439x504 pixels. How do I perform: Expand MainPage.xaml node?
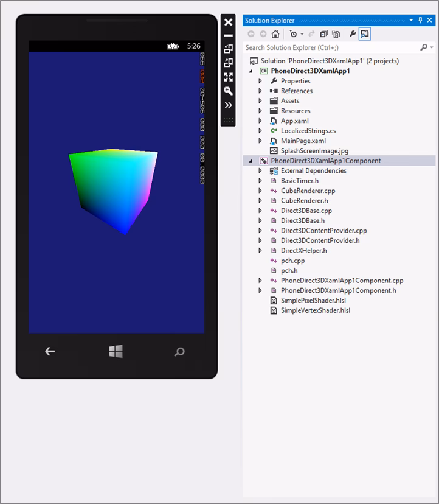(x=260, y=141)
